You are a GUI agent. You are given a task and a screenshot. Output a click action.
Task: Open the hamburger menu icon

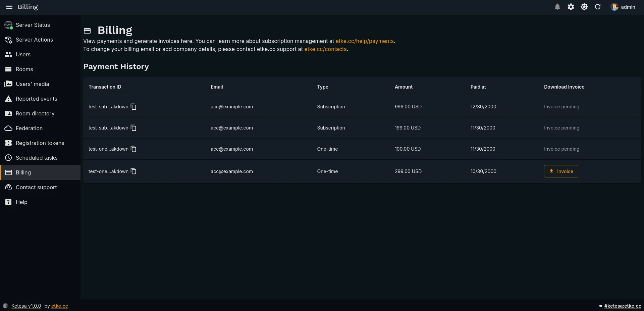pos(9,7)
